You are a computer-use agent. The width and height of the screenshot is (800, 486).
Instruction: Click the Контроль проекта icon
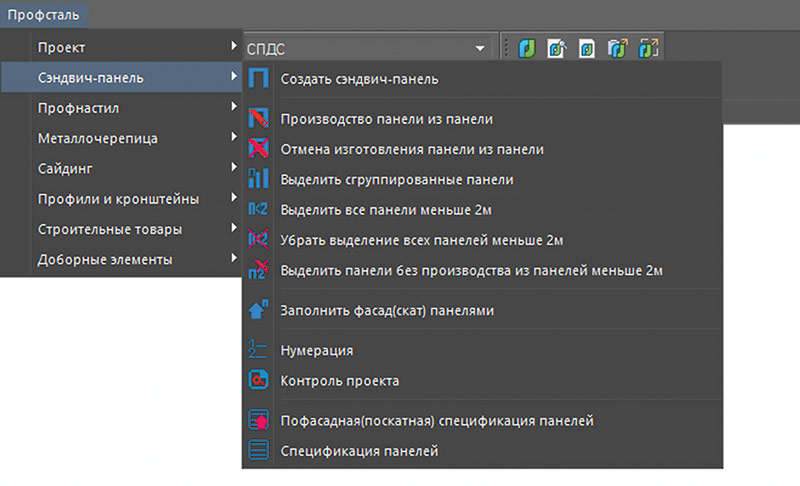pyautogui.click(x=259, y=381)
